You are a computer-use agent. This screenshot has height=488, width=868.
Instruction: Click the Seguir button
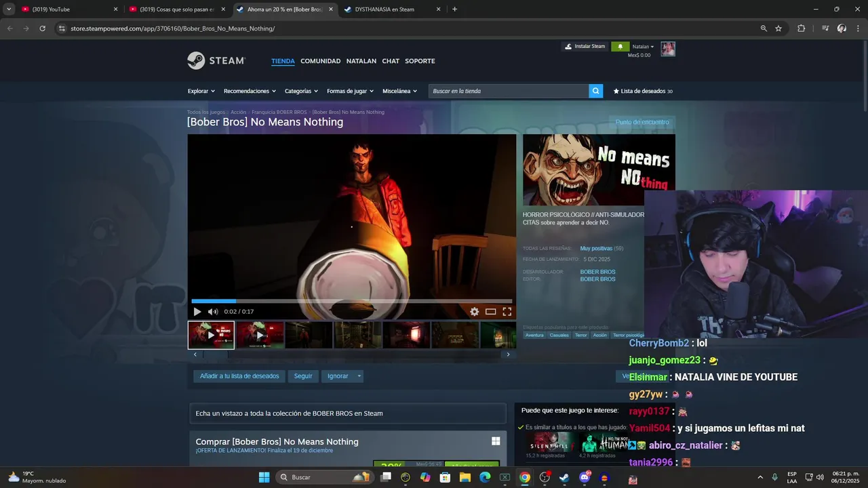(303, 376)
